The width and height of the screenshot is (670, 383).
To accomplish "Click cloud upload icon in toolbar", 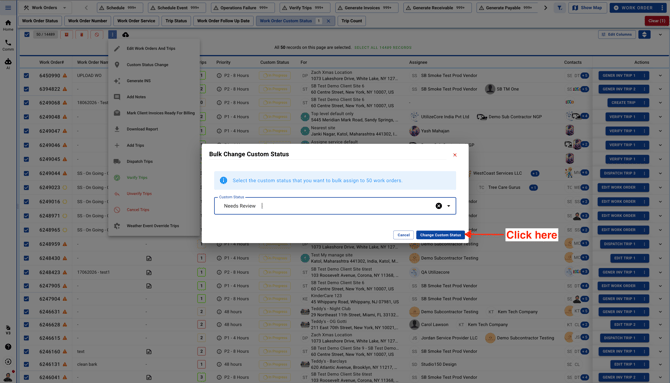I will (126, 35).
